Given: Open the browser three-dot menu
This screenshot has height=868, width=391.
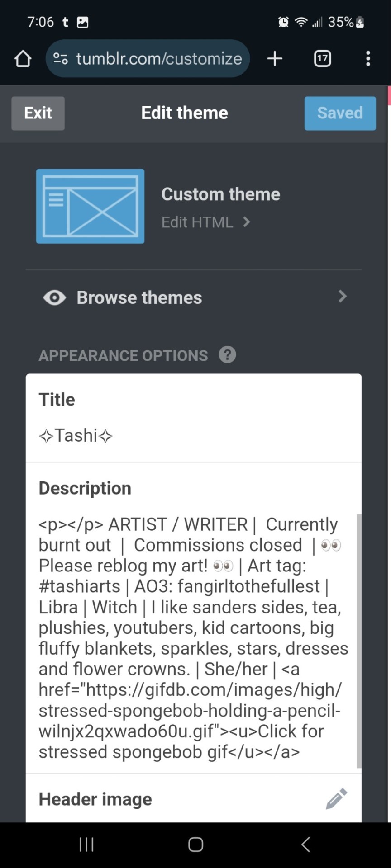Looking at the screenshot, I should coord(368,59).
